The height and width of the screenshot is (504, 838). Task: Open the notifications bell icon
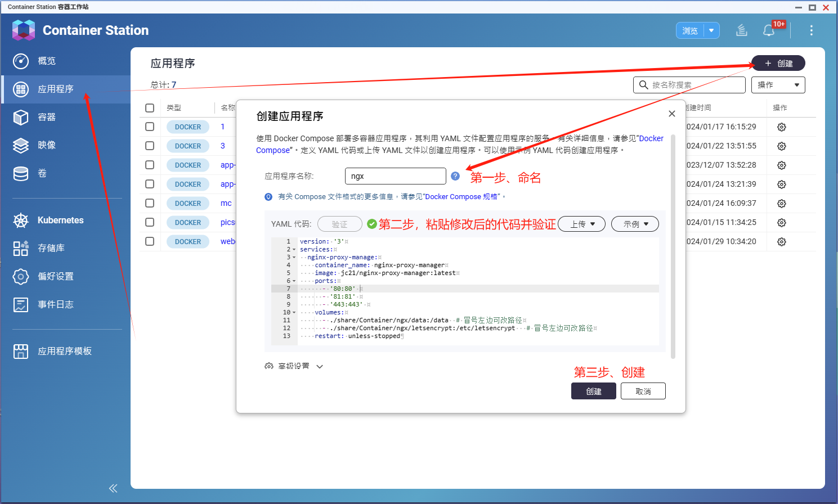click(x=769, y=30)
